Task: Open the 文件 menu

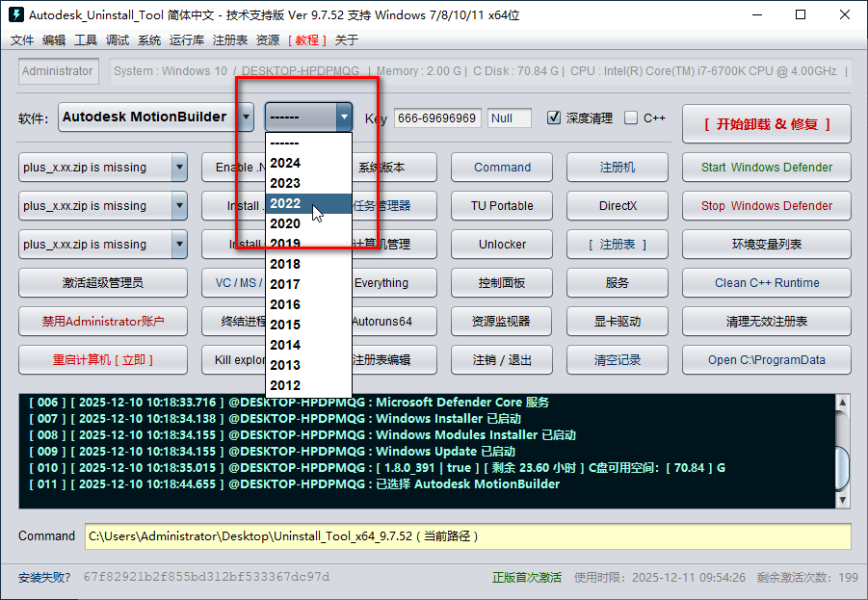Action: click(x=22, y=39)
